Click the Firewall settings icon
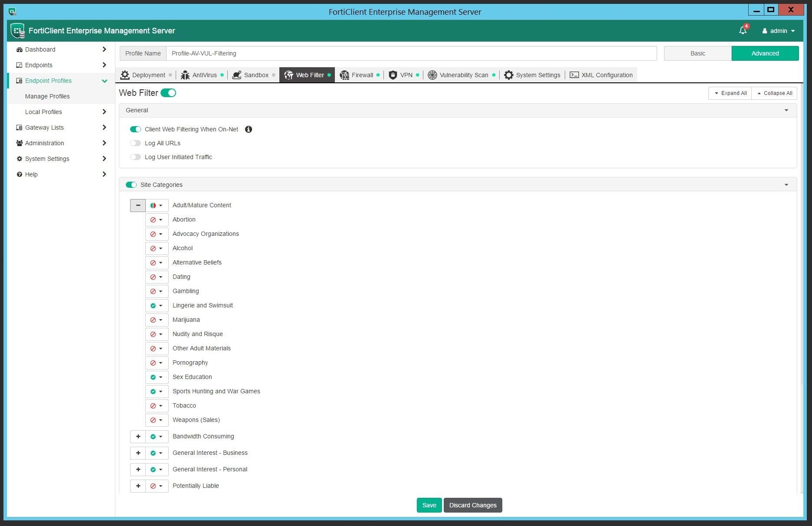The width and height of the screenshot is (812, 526). point(345,75)
